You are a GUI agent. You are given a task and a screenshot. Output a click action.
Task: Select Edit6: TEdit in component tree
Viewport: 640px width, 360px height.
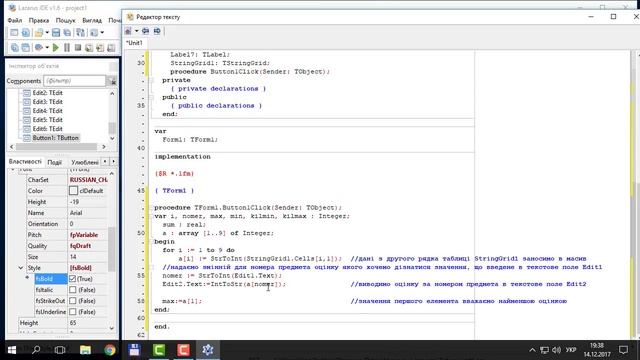[x=47, y=129]
